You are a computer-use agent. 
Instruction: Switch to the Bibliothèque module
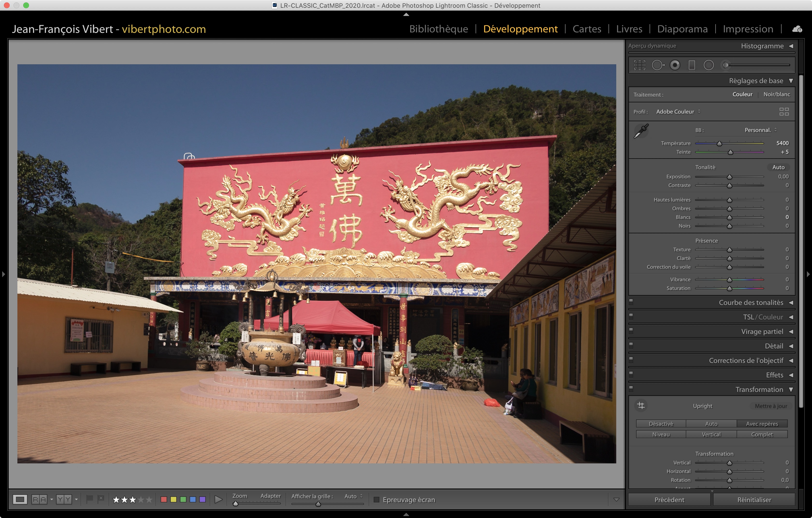click(x=438, y=29)
